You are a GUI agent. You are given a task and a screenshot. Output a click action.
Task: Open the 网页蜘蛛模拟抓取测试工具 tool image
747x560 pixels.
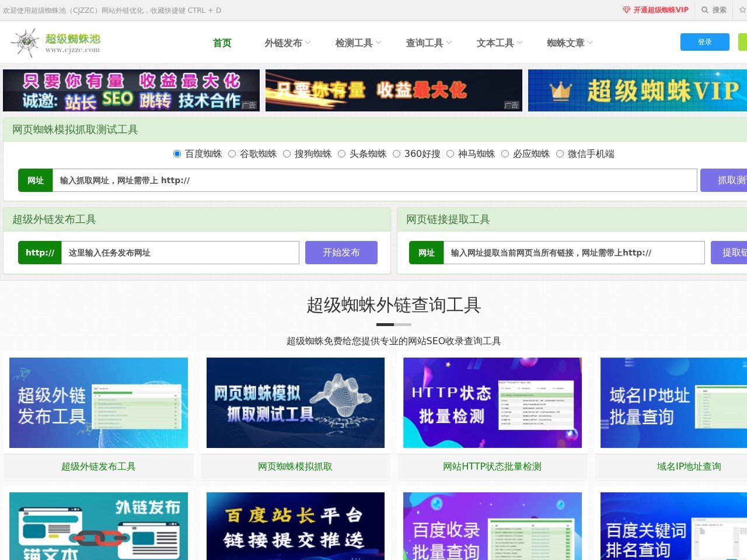click(x=295, y=402)
